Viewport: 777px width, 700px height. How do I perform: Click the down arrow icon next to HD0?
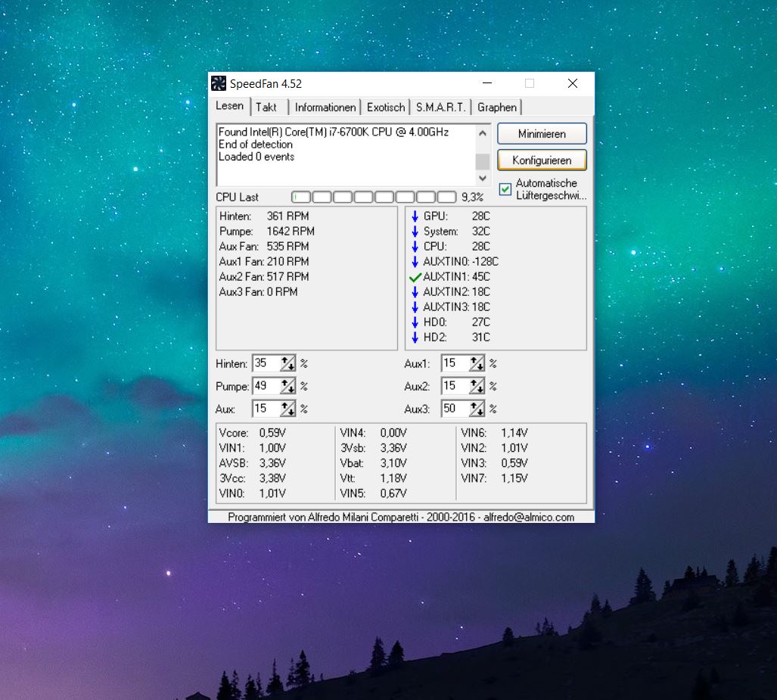(x=415, y=322)
